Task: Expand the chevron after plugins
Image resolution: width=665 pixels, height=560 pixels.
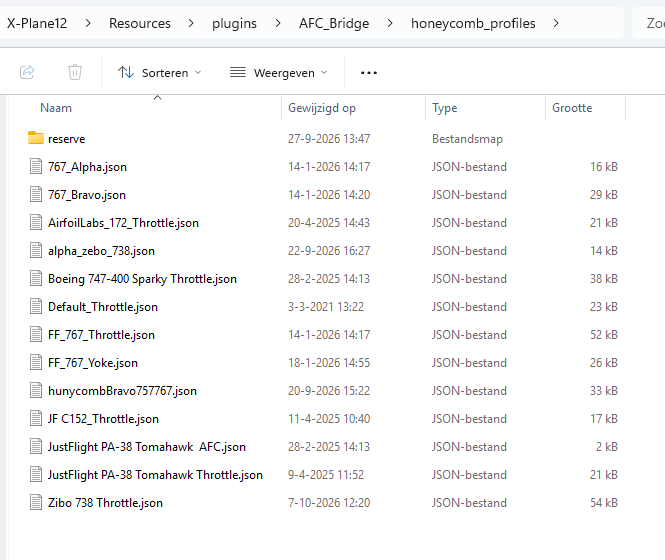Action: pos(278,23)
